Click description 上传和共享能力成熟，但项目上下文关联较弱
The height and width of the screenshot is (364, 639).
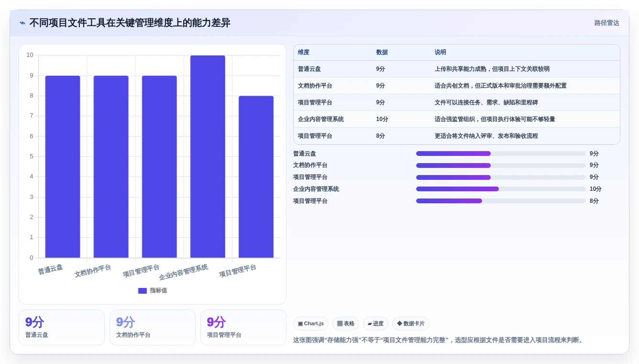click(492, 69)
